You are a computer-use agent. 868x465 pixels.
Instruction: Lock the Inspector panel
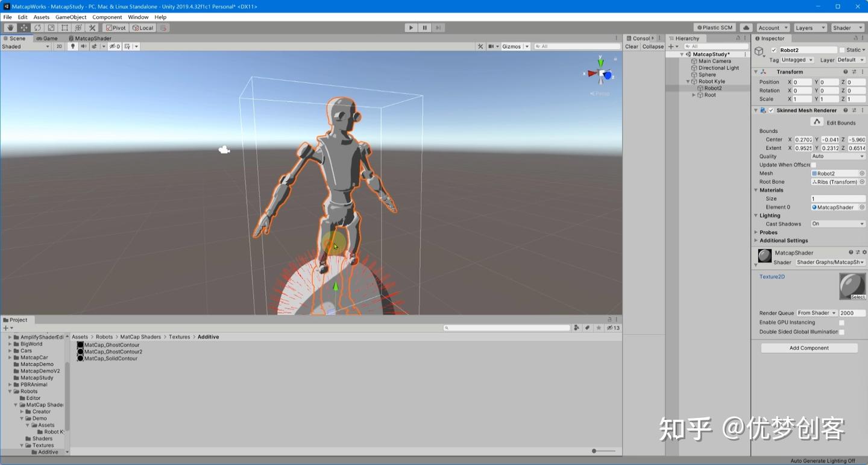(x=857, y=39)
